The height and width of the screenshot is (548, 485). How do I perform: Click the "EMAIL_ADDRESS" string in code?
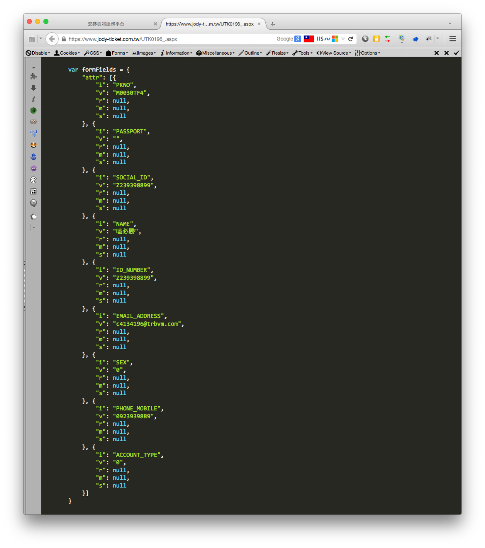tap(138, 316)
